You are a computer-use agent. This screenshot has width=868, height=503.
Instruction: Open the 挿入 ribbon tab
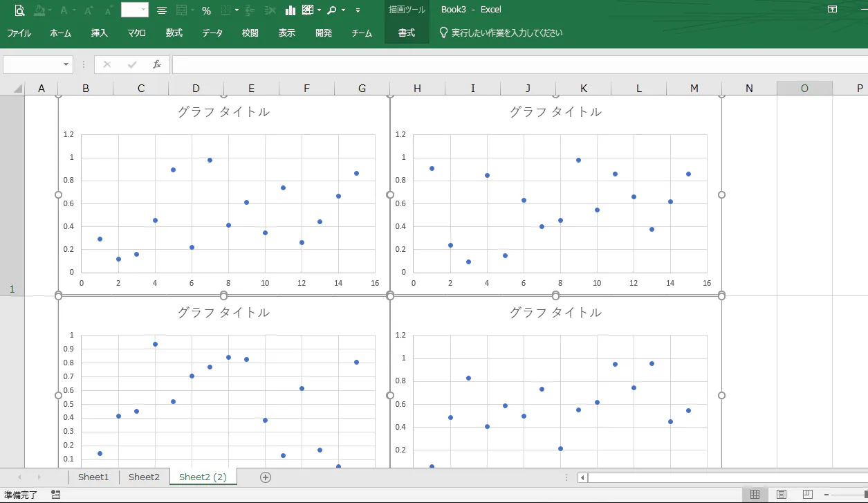point(100,33)
